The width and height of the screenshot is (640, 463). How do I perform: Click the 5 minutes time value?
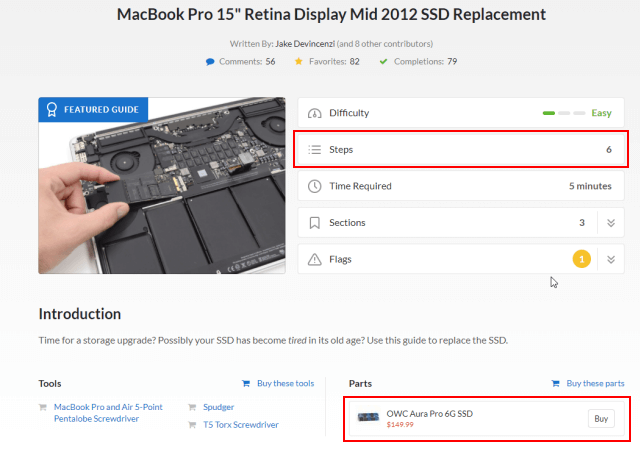[x=590, y=186]
